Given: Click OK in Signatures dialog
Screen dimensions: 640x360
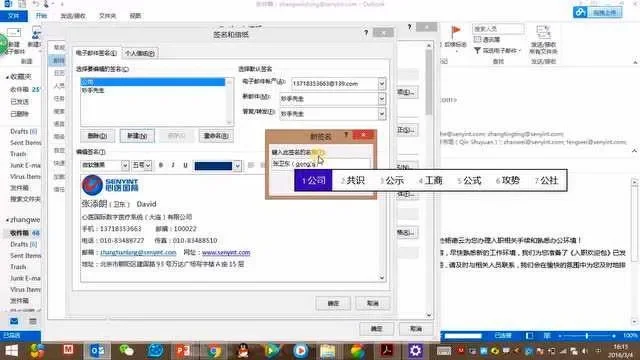Looking at the screenshot, I should [333, 303].
